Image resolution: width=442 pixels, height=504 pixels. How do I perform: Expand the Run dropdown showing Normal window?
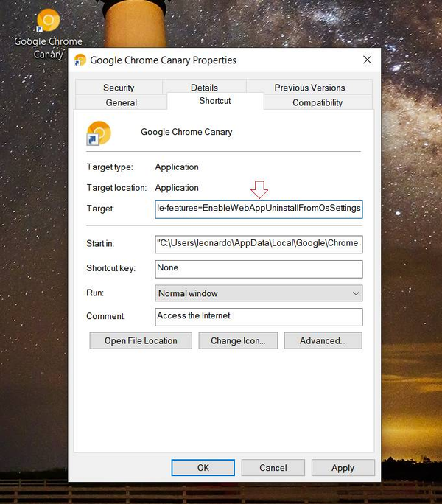(259, 293)
